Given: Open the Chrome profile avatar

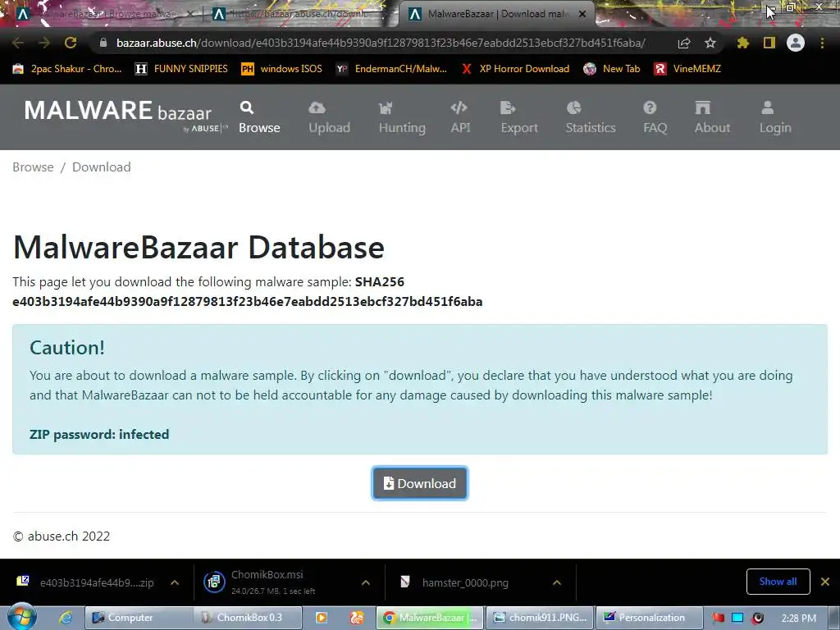Looking at the screenshot, I should [x=796, y=43].
